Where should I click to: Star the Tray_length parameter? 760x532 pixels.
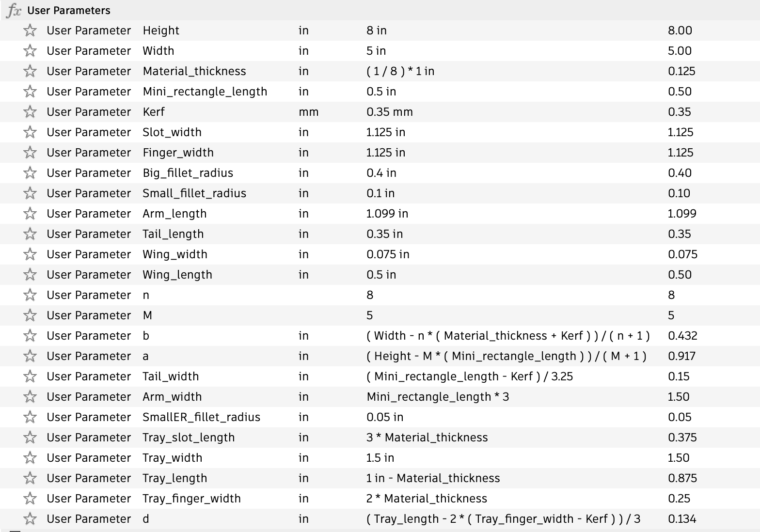(x=30, y=478)
